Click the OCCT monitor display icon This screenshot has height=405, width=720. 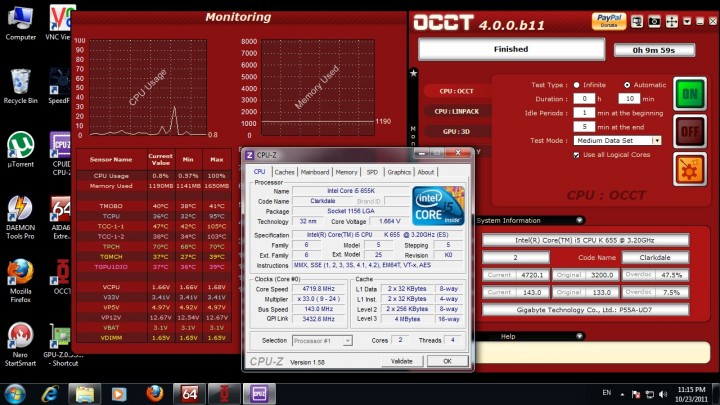pyautogui.click(x=637, y=21)
